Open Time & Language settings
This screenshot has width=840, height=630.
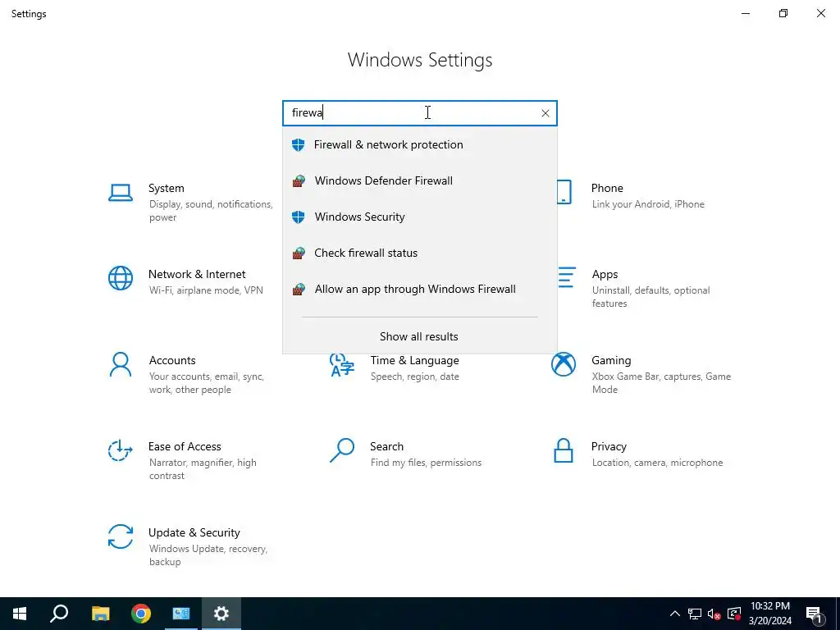tap(395, 367)
